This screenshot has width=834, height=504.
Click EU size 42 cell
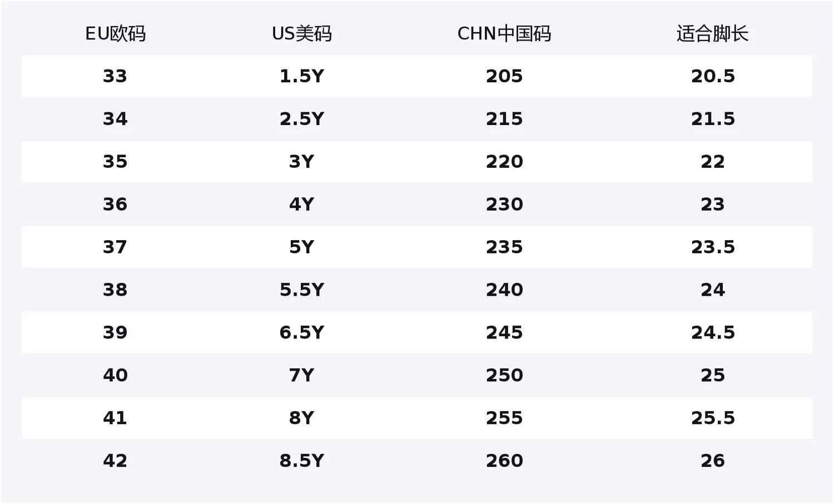tap(115, 461)
